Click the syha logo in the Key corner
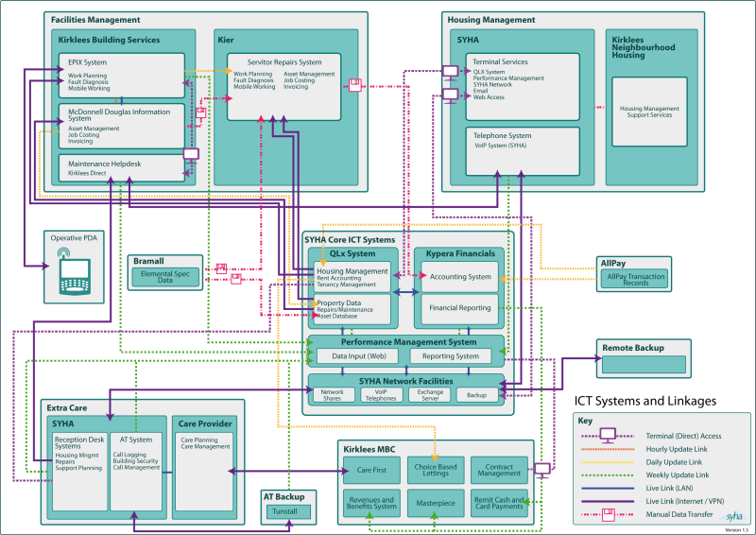756x535 pixels. 734,517
